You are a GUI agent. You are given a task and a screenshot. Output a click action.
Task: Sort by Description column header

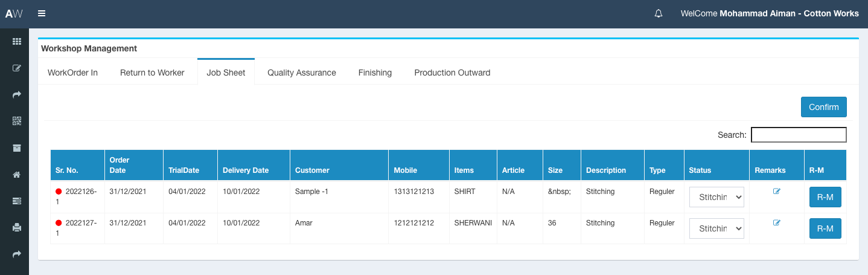(613, 165)
